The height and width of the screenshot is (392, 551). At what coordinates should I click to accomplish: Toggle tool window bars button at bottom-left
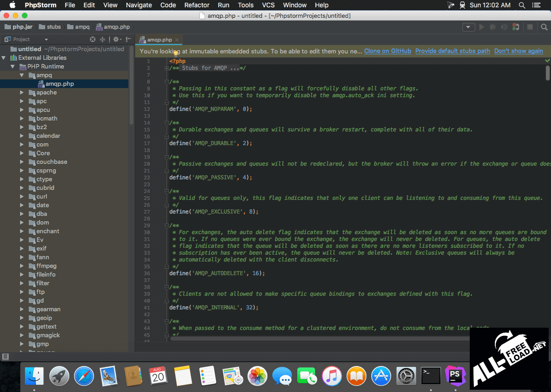(x=5, y=356)
